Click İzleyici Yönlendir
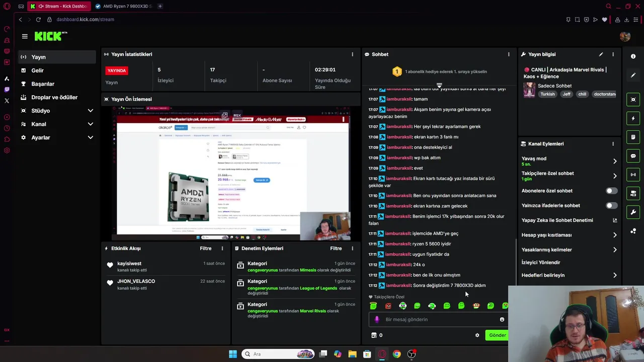Viewport: 644px width, 362px height. (541, 262)
